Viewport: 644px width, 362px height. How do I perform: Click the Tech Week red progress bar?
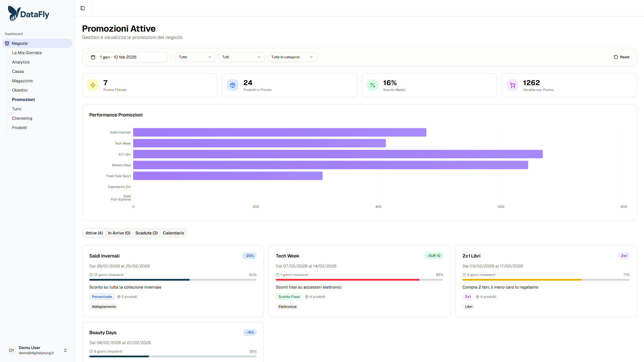[347, 280]
